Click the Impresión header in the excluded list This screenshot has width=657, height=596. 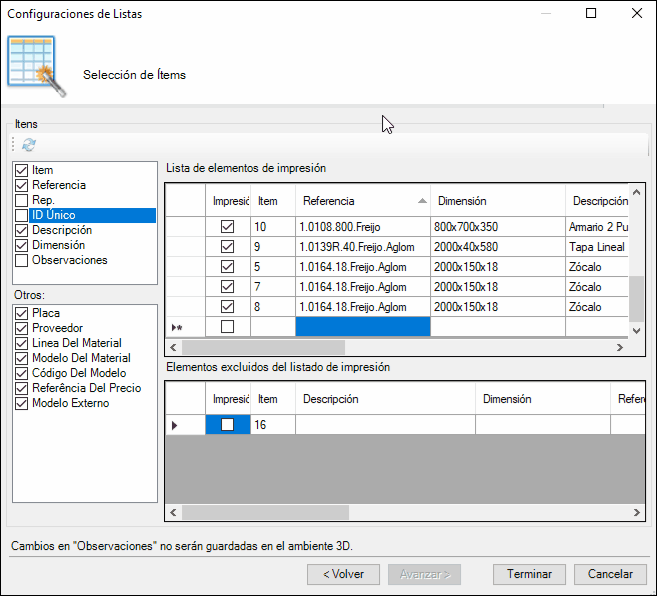[x=228, y=399]
